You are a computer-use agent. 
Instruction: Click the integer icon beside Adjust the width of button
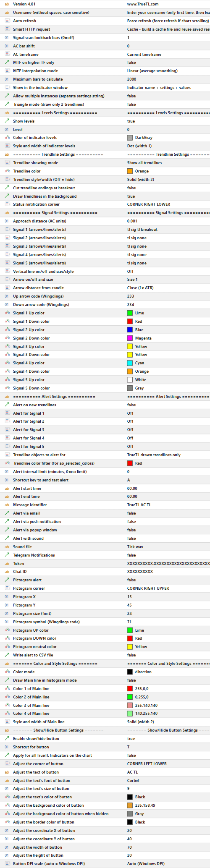pyautogui.click(x=7, y=847)
